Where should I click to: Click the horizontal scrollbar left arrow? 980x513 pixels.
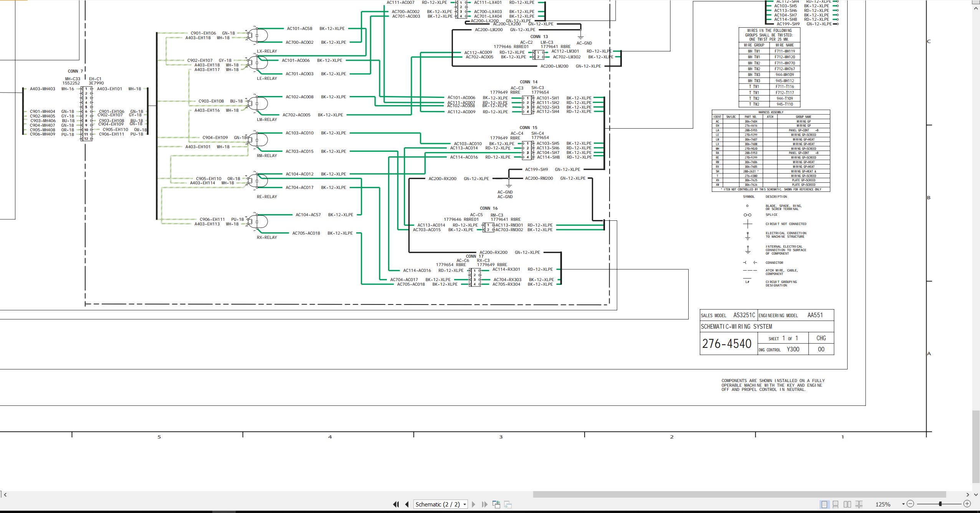click(5, 495)
